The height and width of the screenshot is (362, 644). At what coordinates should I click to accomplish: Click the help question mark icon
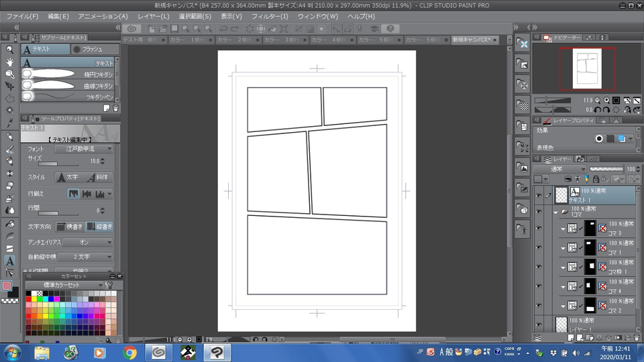tap(390, 29)
